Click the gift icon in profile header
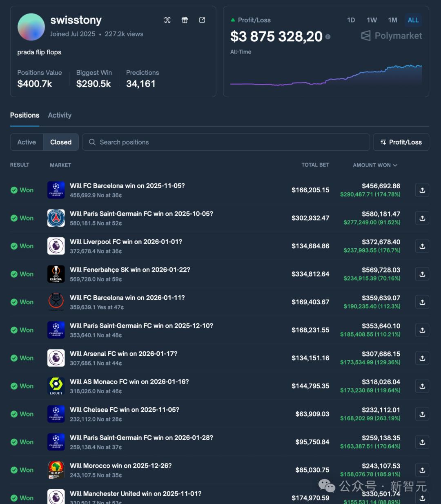441x504 pixels. pyautogui.click(x=185, y=20)
